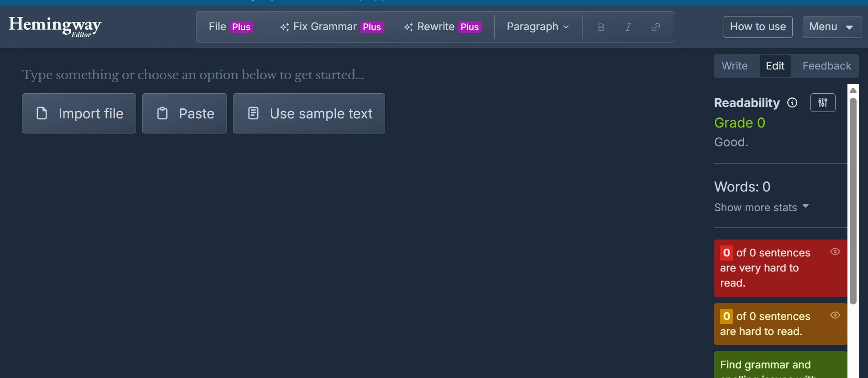Click the How to use button
Viewport: 868px width, 378px height.
[x=757, y=27]
